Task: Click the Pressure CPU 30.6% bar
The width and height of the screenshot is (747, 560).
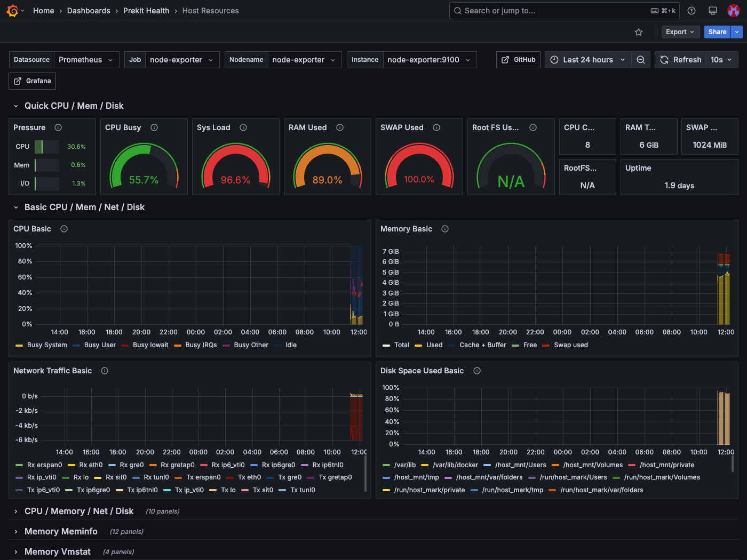Action: click(x=47, y=147)
